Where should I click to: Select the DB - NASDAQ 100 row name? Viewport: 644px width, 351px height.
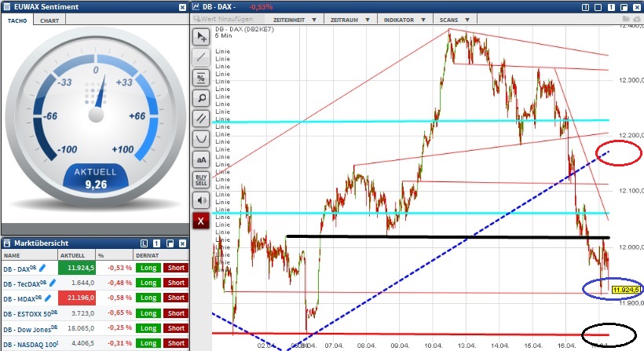[x=31, y=344]
